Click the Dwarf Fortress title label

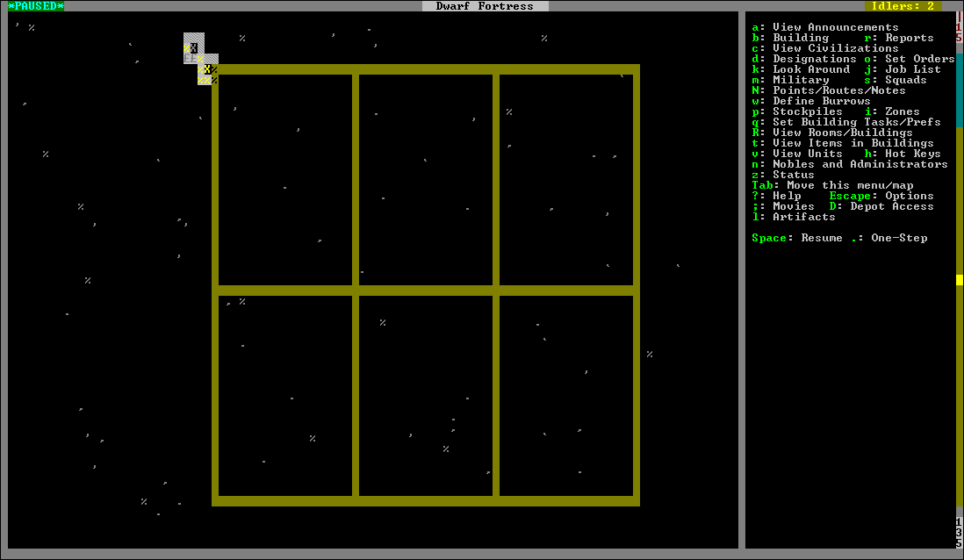[x=485, y=6]
